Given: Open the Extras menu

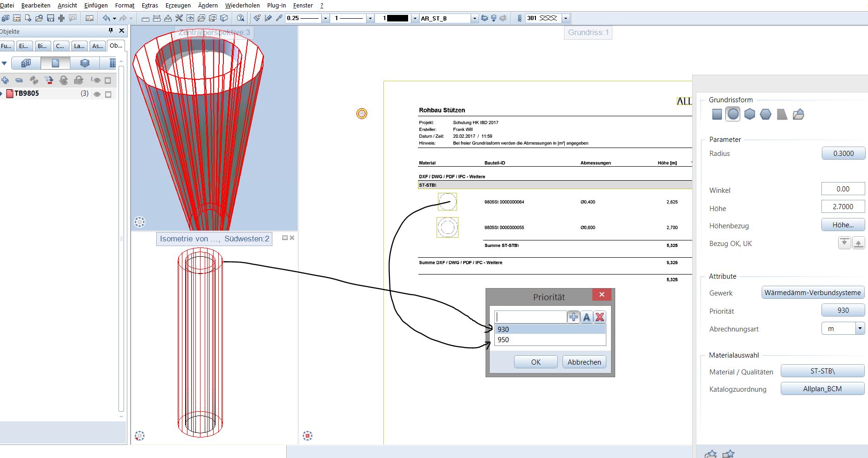Looking at the screenshot, I should point(150,5).
